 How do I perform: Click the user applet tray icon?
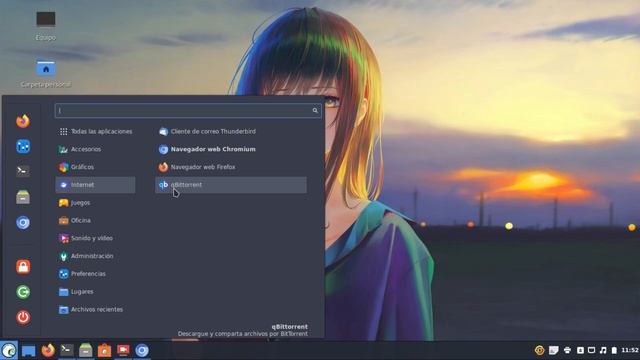coord(580,350)
